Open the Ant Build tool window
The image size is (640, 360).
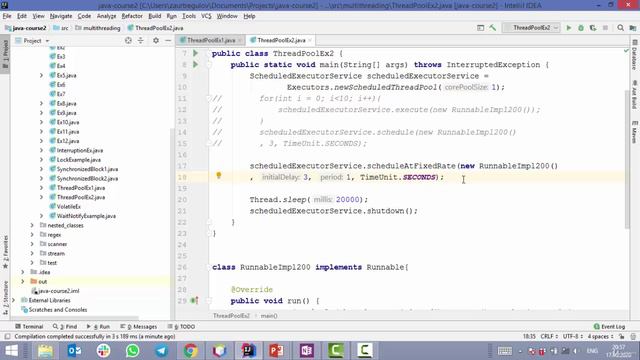coord(635,95)
